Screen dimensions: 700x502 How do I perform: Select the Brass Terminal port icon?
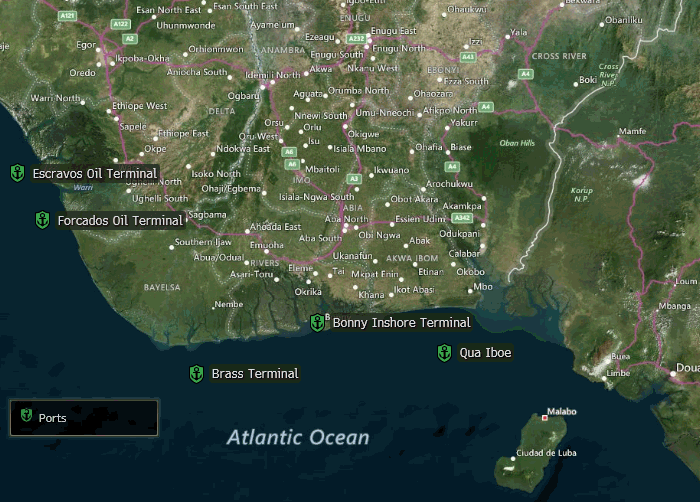point(196,374)
